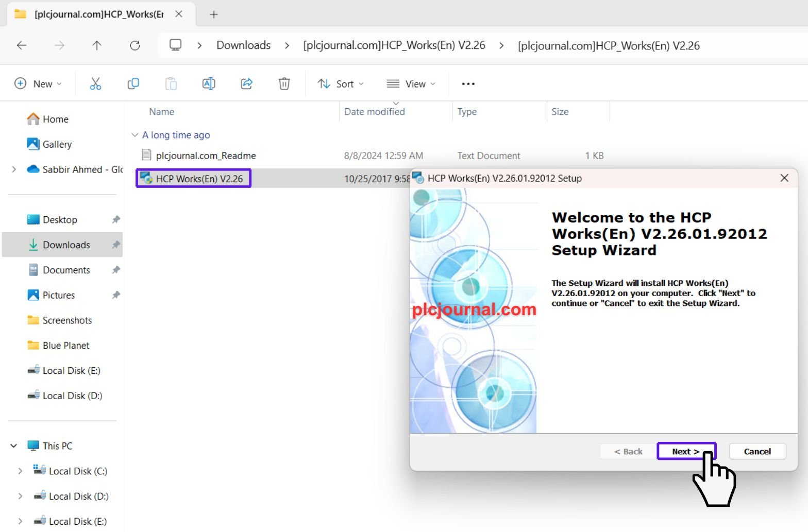Collapse the This PC tree node
Screen dimensions: 808x532
(14, 446)
